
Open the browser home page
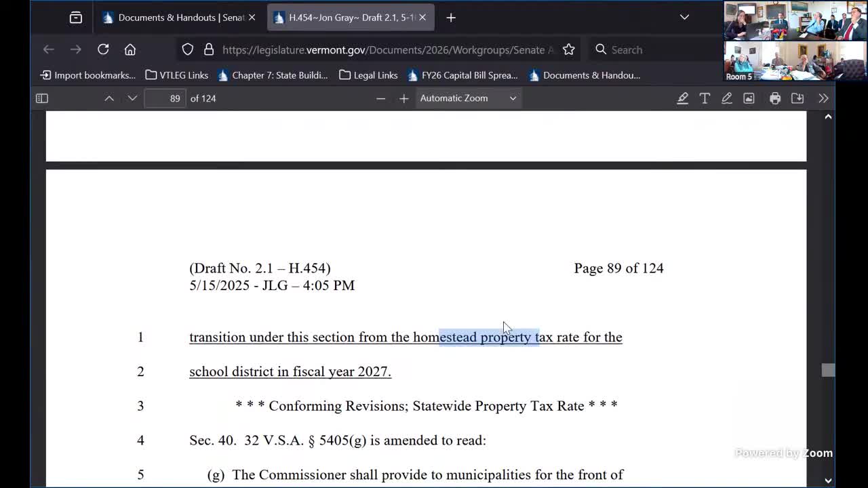(x=130, y=49)
